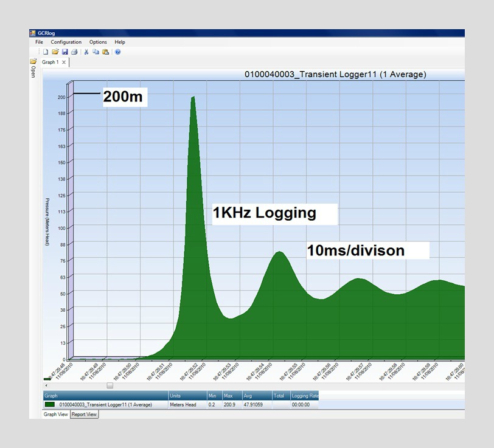Select the Graph 1 tab
Image resolution: width=494 pixels, height=448 pixels.
click(50, 62)
